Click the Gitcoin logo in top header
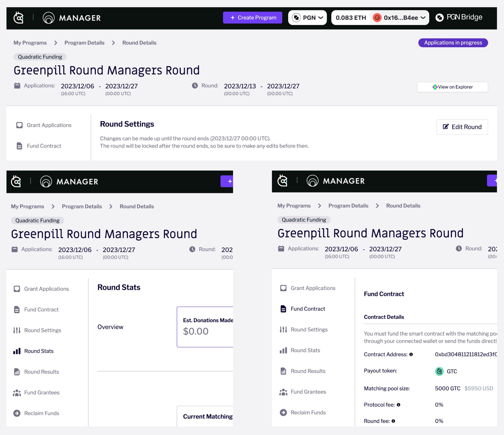 [18, 18]
